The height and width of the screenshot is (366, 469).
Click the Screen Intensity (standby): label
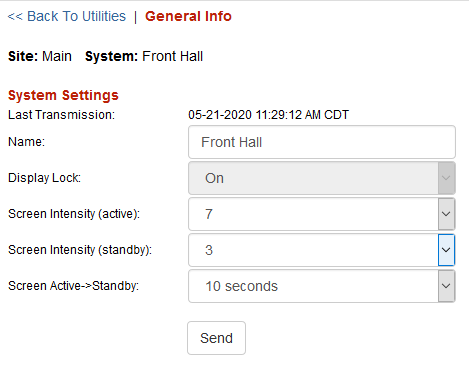(x=80, y=250)
